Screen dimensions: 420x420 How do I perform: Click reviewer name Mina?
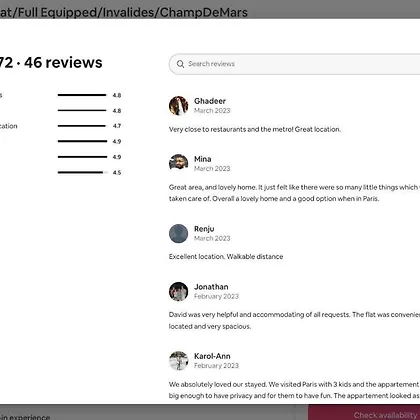(x=203, y=159)
